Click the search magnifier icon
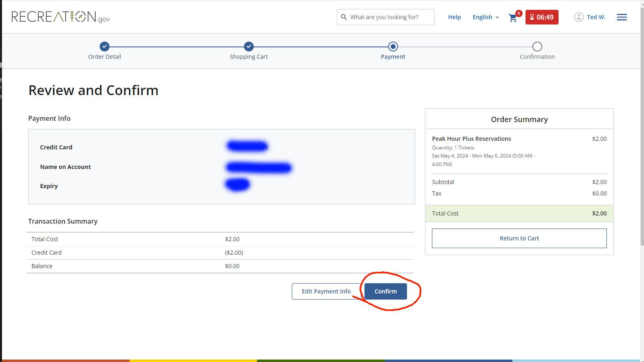 [344, 17]
